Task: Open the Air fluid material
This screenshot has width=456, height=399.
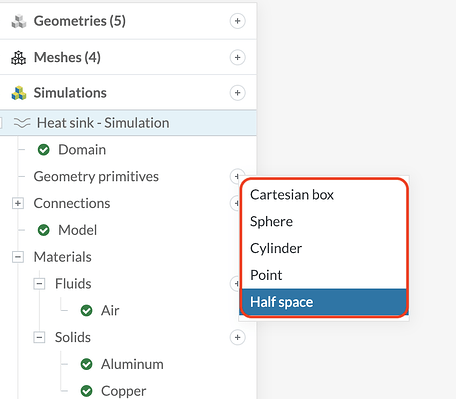Action: click(x=110, y=310)
